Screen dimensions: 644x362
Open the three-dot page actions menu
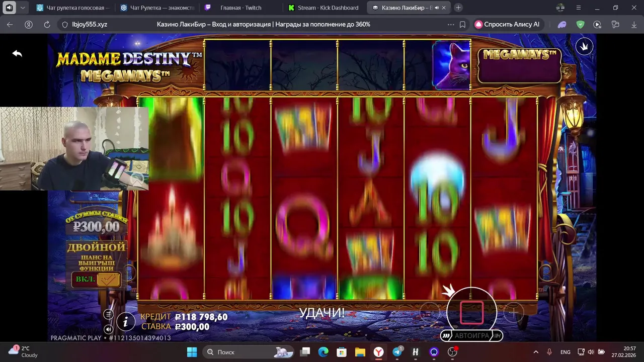451,24
